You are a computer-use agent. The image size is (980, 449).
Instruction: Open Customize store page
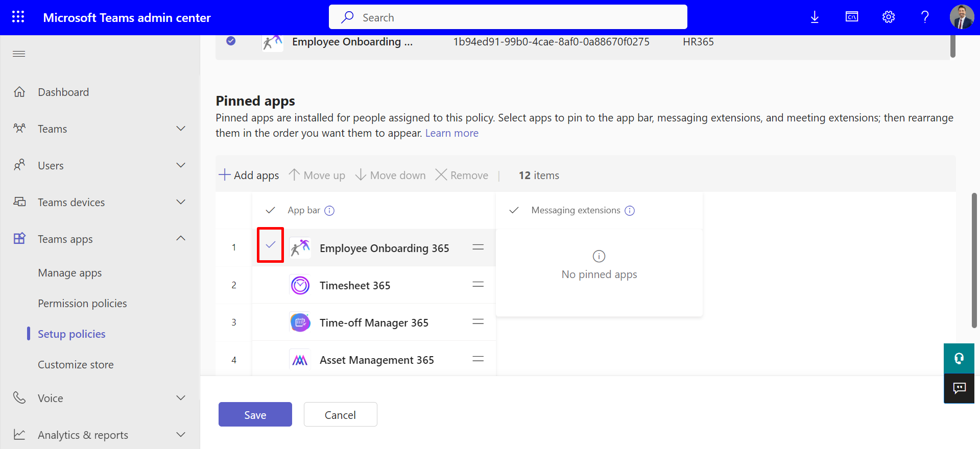click(76, 365)
